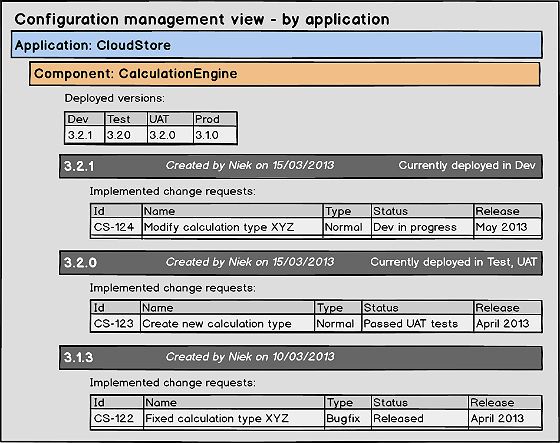Open change request CS-123

click(x=114, y=324)
